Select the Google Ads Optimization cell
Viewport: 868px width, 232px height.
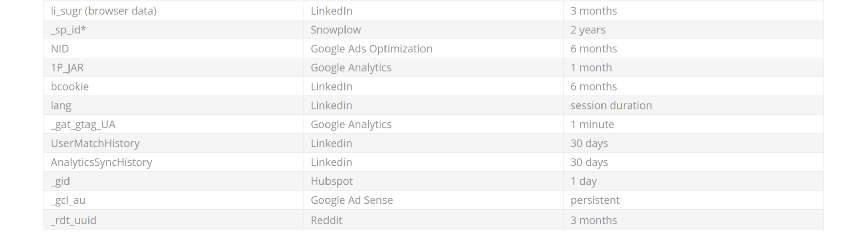[x=371, y=49]
